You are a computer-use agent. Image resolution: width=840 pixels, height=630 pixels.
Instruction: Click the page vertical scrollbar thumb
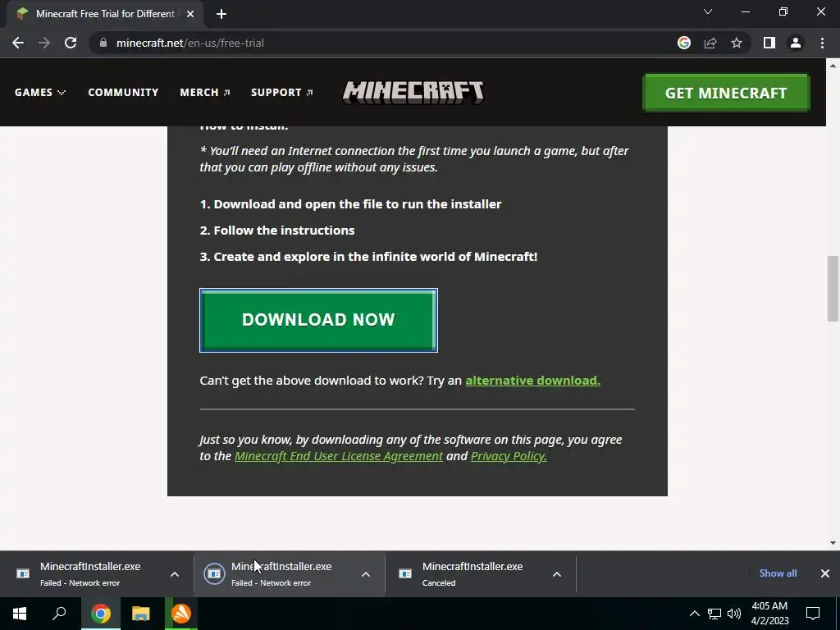click(x=833, y=289)
